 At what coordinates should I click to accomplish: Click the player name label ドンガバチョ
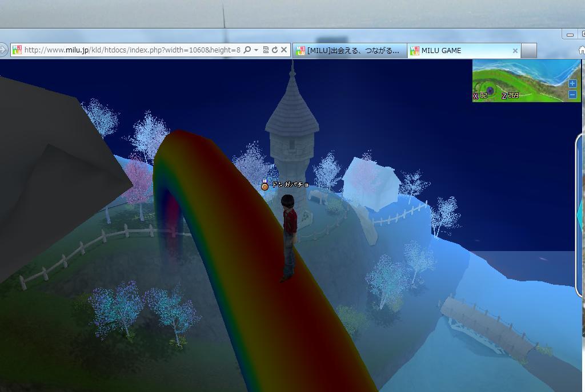coord(290,184)
